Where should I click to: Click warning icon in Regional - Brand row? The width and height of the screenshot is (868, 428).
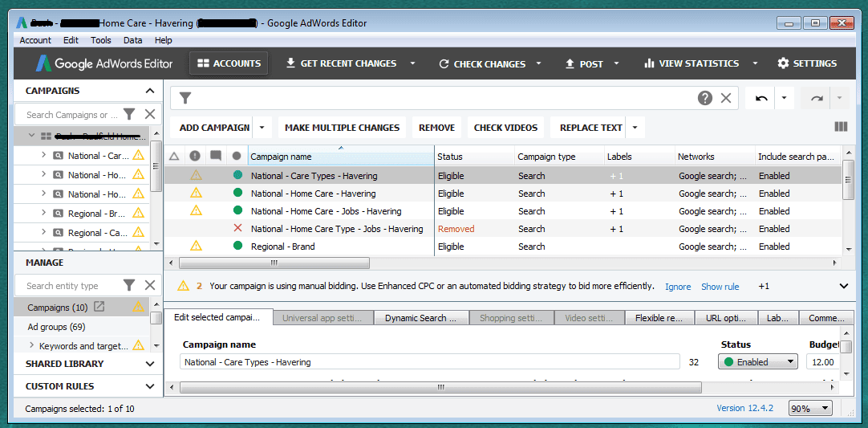[x=196, y=246]
